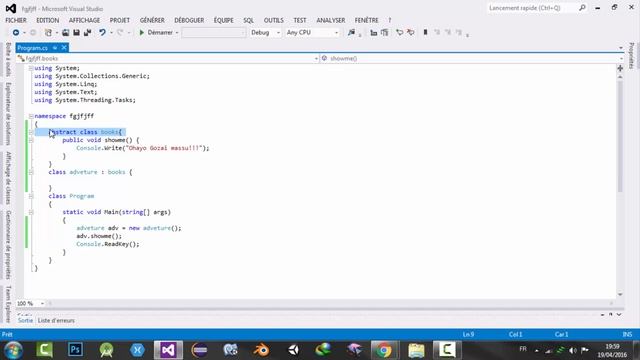Click the comment selection toolbar icon
The height and width of the screenshot is (360, 640).
click(x=400, y=32)
